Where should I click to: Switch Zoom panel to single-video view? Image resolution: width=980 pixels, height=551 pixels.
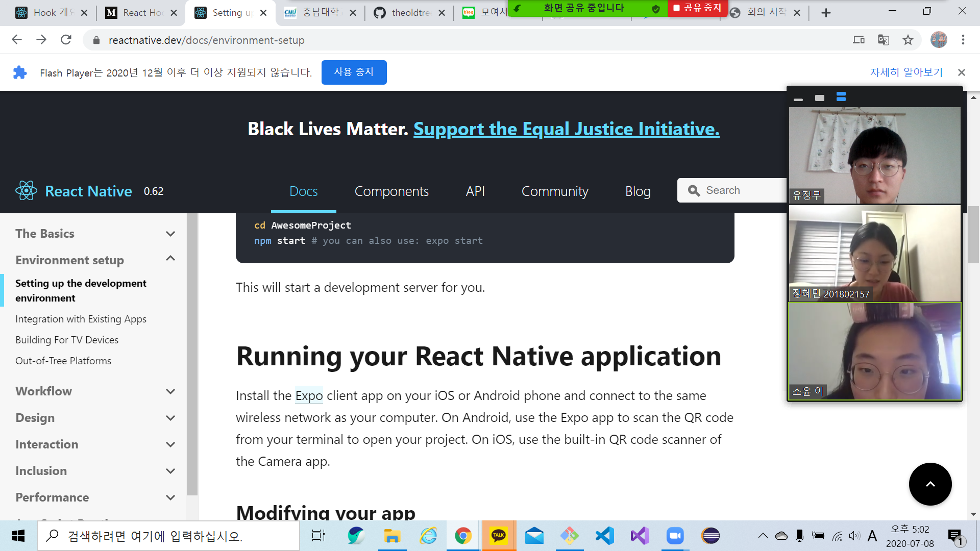820,97
